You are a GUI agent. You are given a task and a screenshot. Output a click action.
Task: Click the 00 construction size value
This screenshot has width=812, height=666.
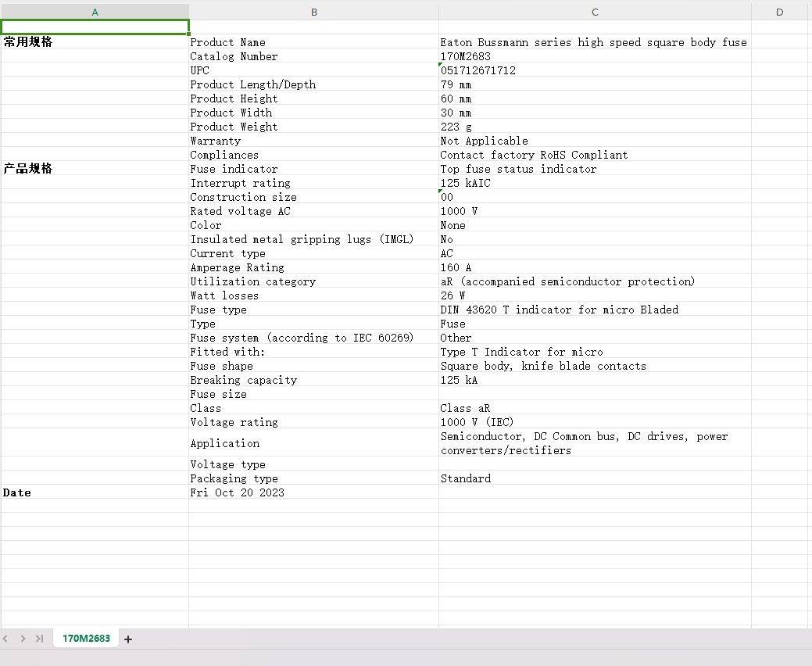coord(595,196)
